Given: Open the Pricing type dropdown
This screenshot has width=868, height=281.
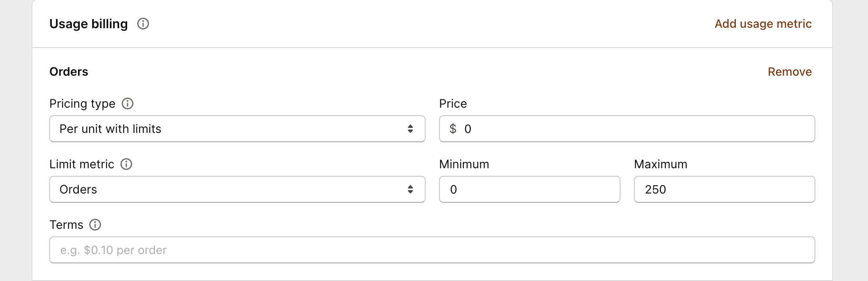Looking at the screenshot, I should [237, 129].
